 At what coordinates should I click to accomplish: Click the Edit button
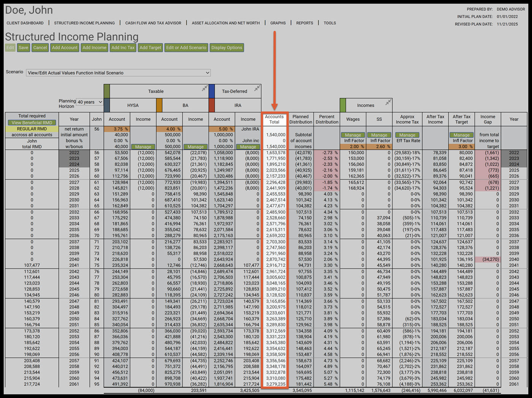10,47
